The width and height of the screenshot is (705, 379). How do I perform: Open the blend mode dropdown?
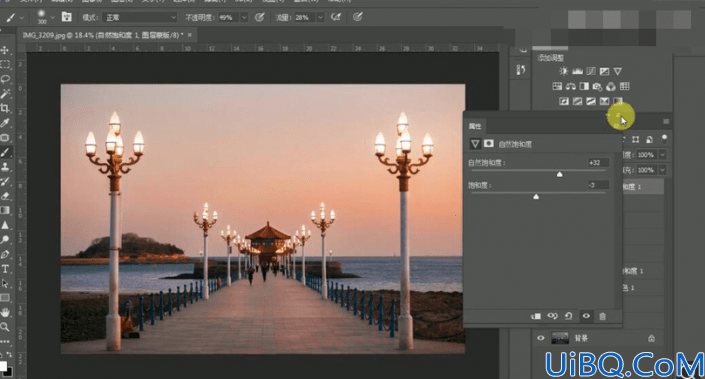(140, 18)
